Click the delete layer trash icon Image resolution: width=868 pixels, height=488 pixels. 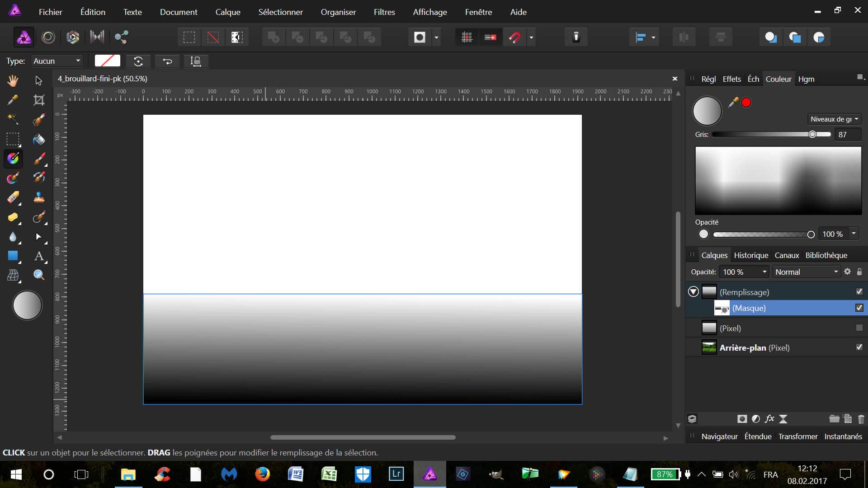pos(861,419)
